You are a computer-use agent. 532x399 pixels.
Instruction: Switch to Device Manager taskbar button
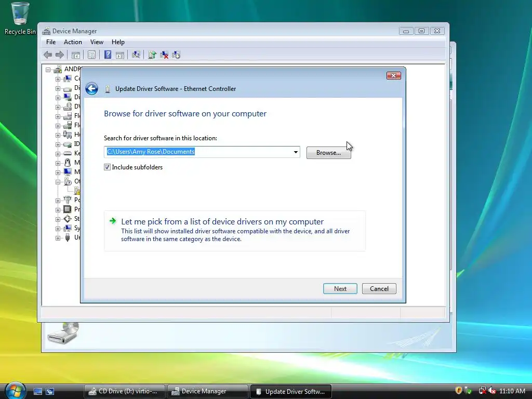click(x=207, y=391)
